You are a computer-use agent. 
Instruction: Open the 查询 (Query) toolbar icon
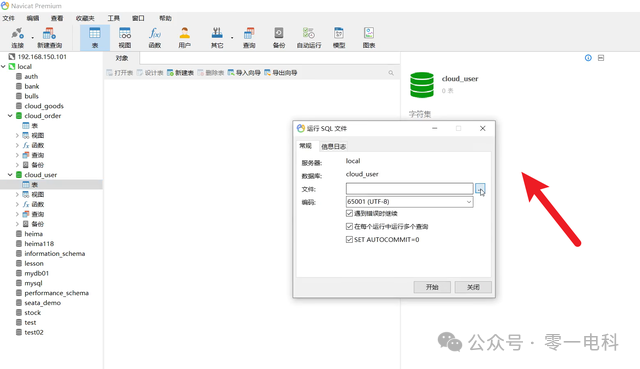tap(249, 38)
